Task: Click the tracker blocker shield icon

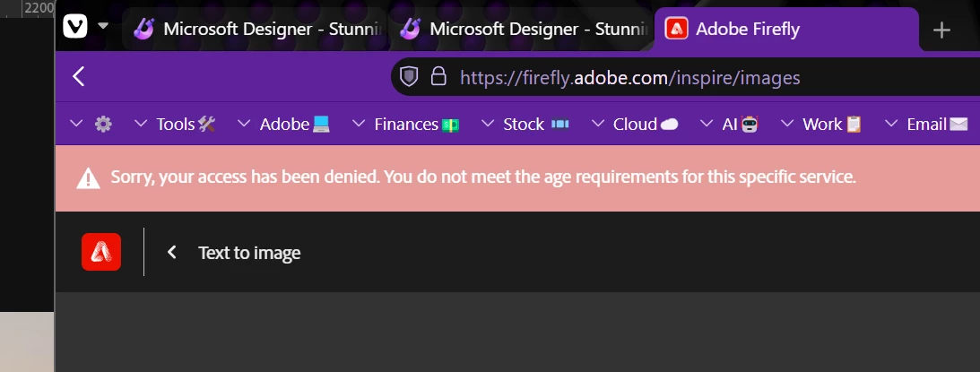Action: tap(409, 77)
